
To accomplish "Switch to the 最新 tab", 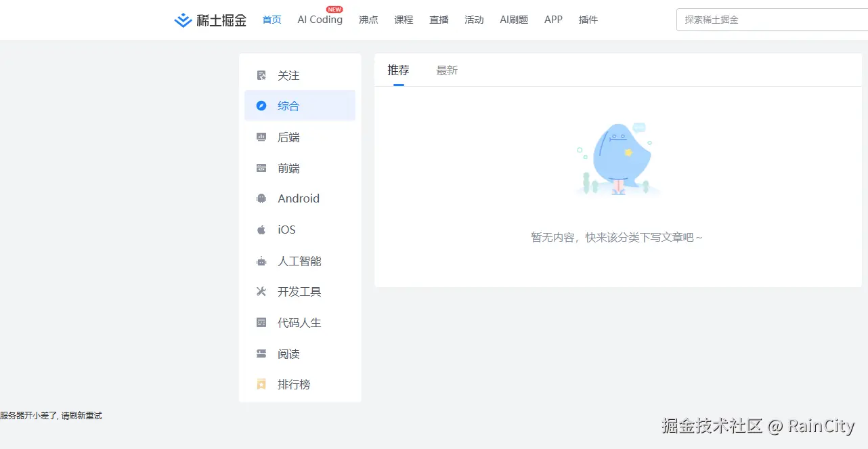I will pos(447,70).
